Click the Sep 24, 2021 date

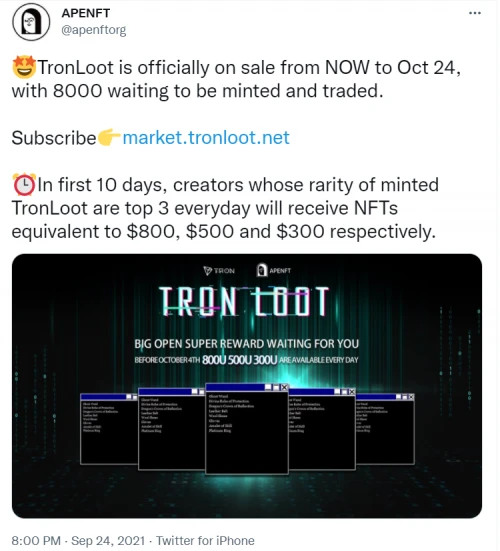pyautogui.click(x=108, y=540)
